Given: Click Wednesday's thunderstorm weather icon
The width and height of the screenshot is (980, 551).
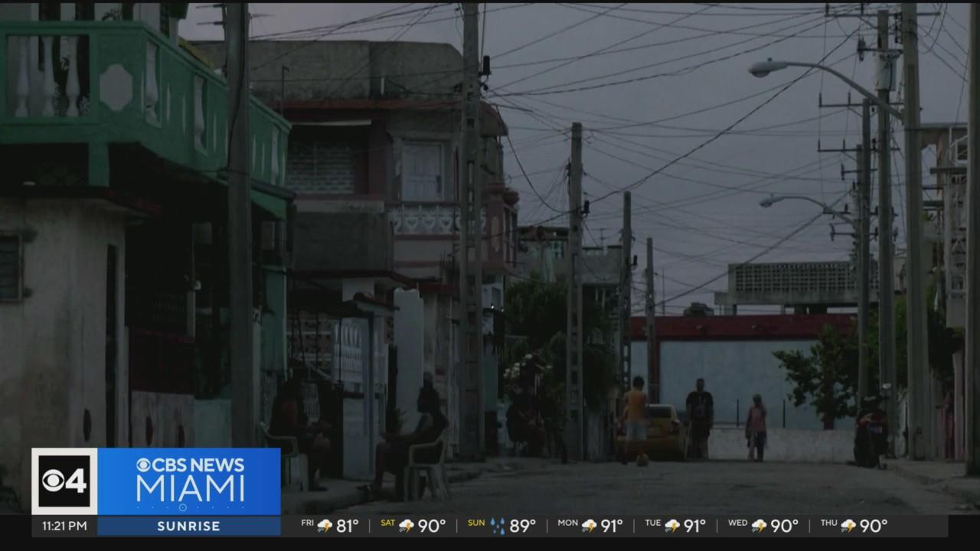Looking at the screenshot, I should tap(759, 526).
